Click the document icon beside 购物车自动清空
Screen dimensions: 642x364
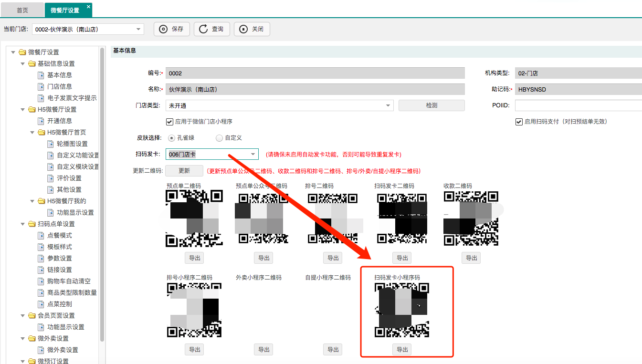click(41, 281)
